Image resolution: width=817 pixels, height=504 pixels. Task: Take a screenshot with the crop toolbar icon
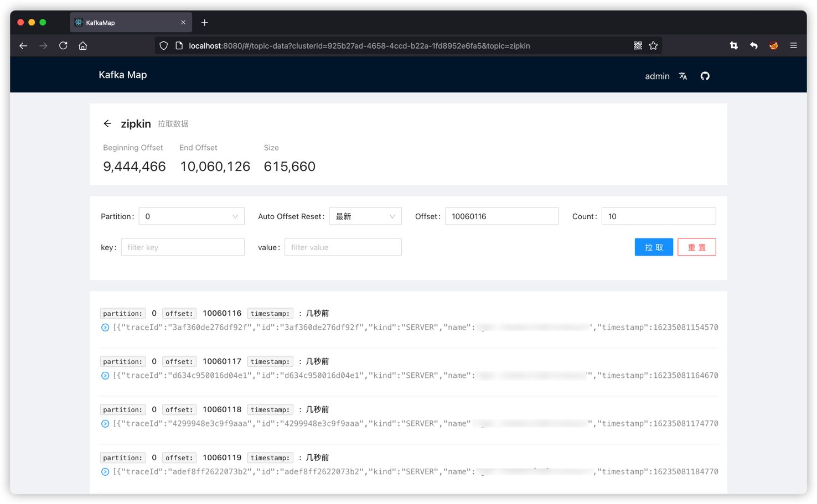733,45
